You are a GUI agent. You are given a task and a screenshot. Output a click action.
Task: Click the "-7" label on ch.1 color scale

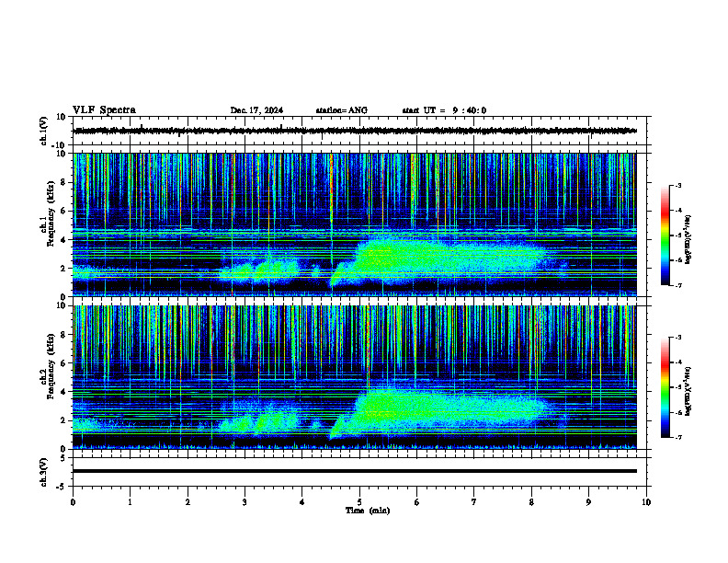678,285
